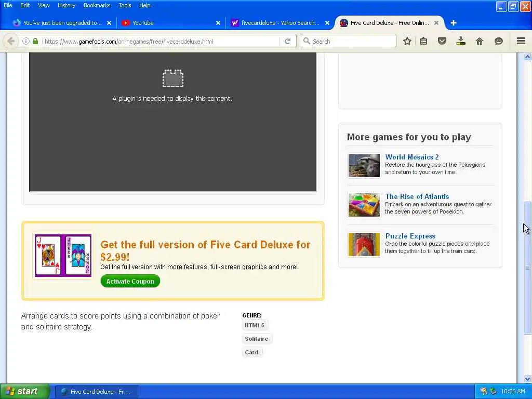
Task: Open the site information icon in address bar
Action: coord(26,41)
